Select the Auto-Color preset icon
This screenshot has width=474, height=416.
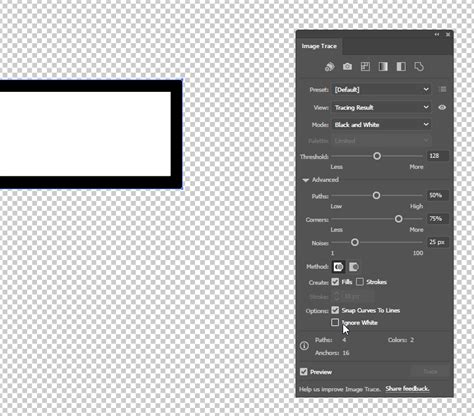pyautogui.click(x=330, y=67)
